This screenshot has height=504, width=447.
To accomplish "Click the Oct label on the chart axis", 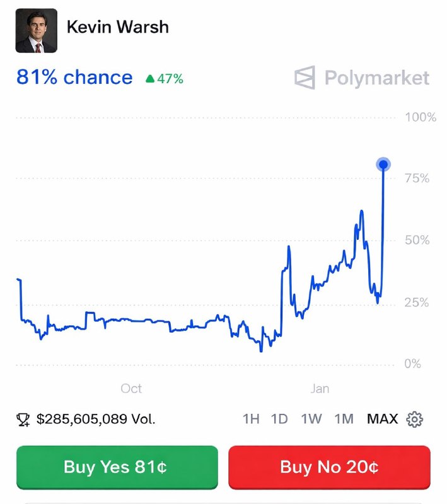I will 131,389.
